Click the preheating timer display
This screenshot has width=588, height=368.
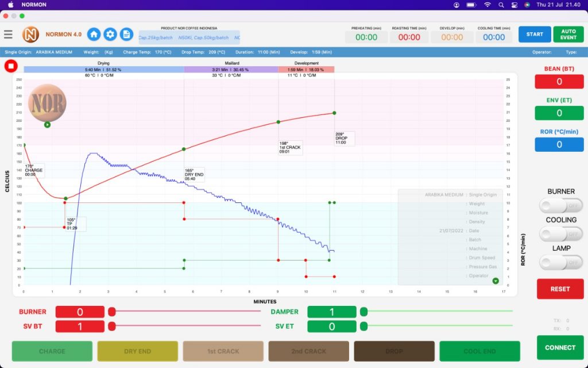[366, 37]
